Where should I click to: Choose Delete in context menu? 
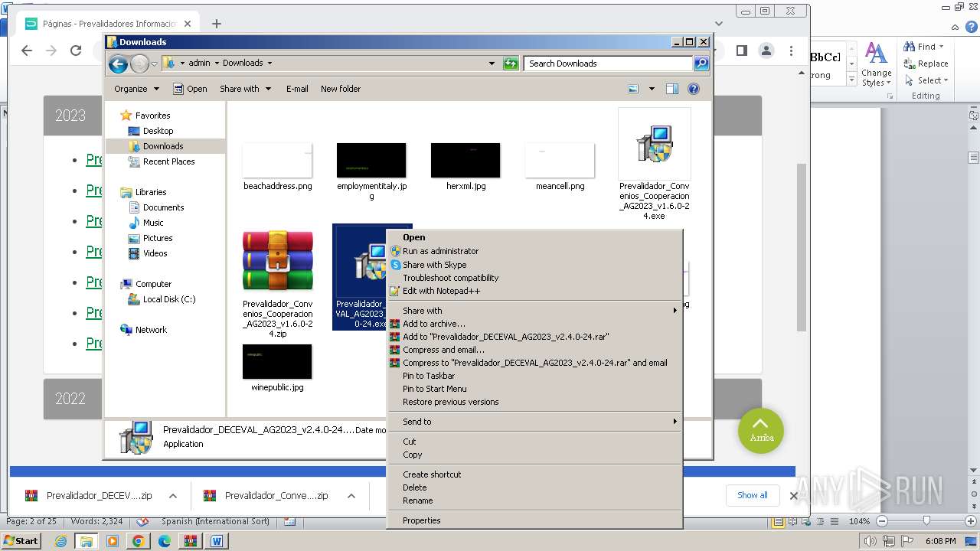tap(534, 487)
